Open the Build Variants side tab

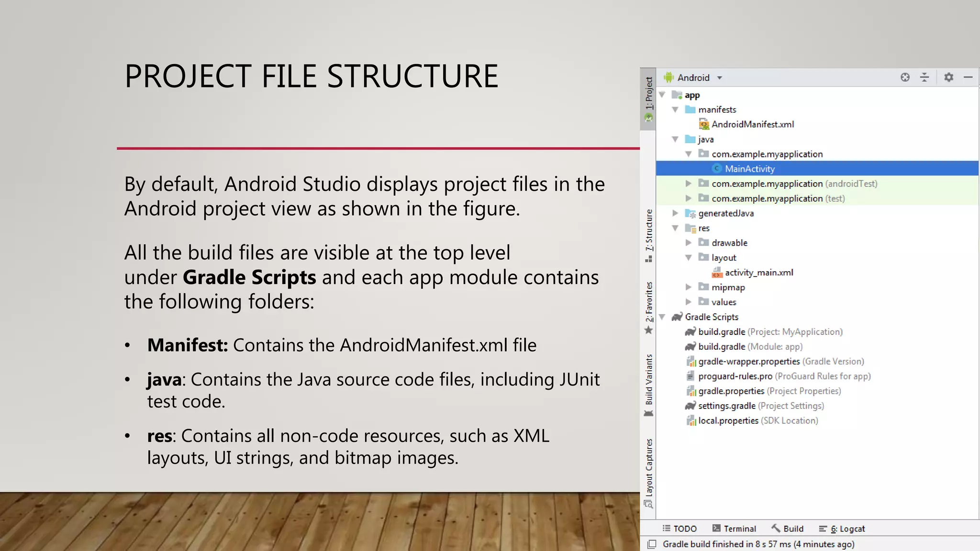pos(648,386)
